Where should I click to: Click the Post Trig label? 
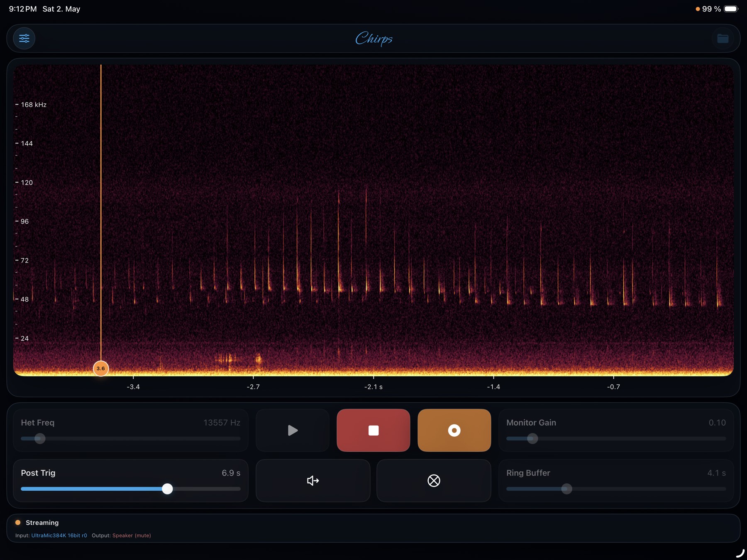38,473
